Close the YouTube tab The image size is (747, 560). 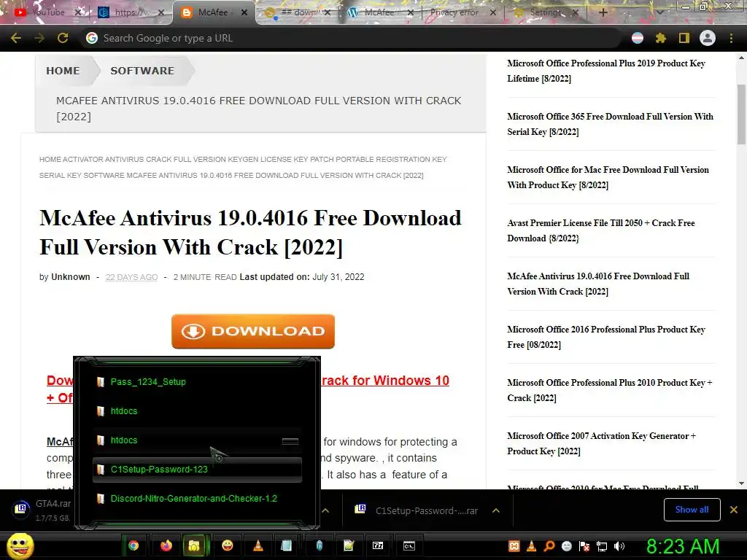[79, 12]
